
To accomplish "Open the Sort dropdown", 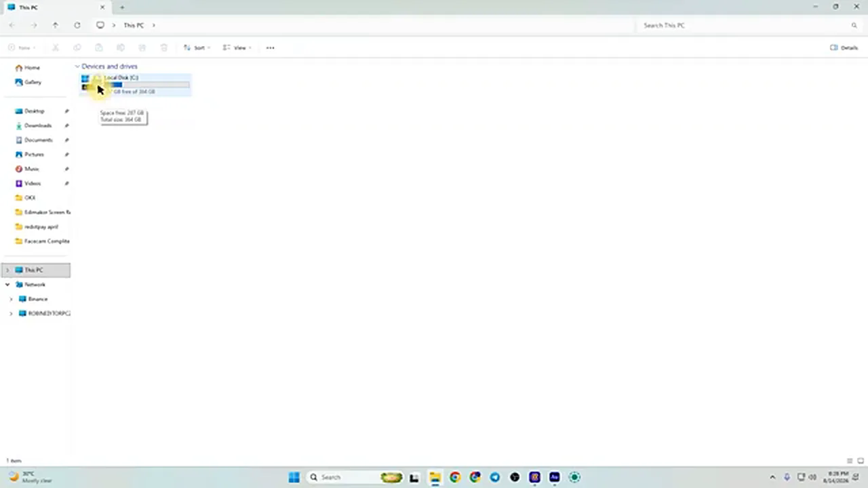I will pyautogui.click(x=197, y=47).
